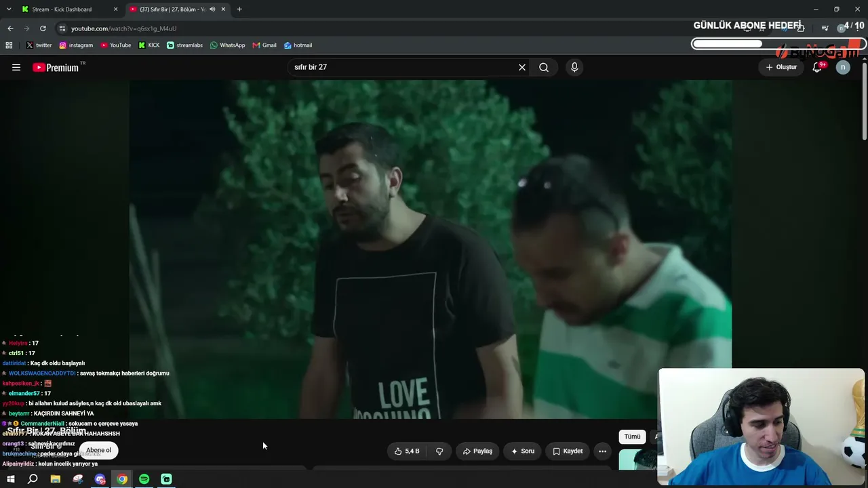868x488 pixels.
Task: Reload the current page
Action: 43,28
